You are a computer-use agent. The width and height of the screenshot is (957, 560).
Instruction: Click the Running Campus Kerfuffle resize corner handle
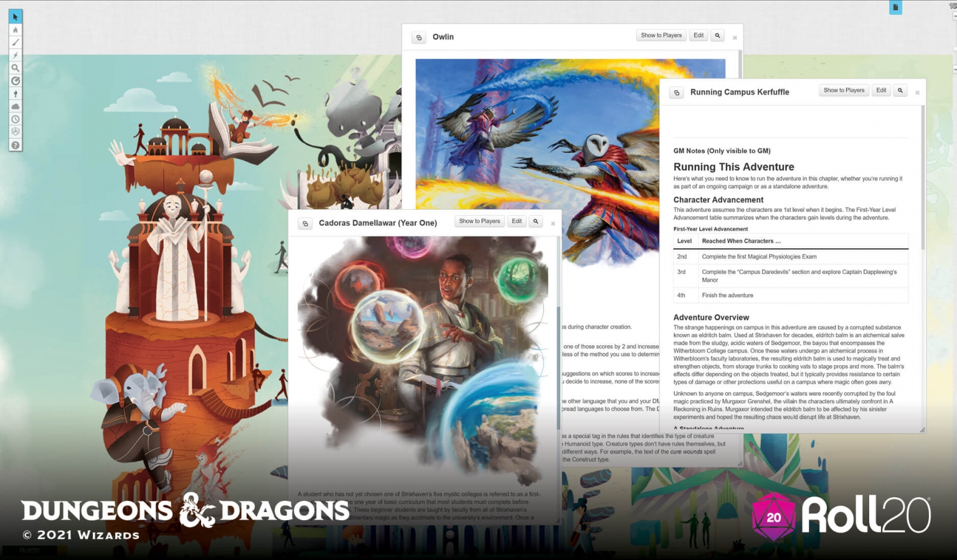tap(922, 429)
